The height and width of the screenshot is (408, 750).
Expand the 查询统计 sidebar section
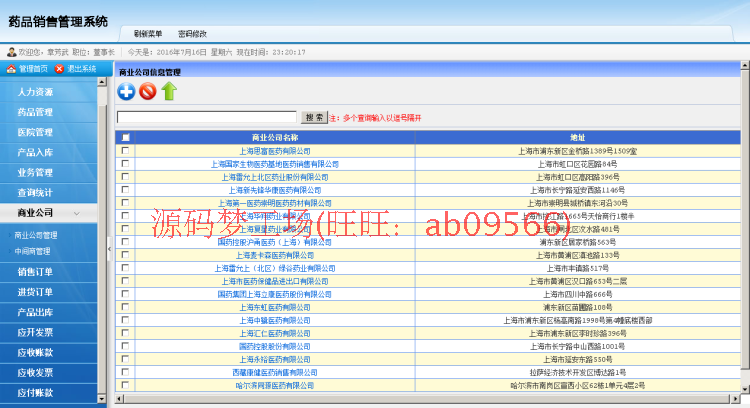click(48, 193)
